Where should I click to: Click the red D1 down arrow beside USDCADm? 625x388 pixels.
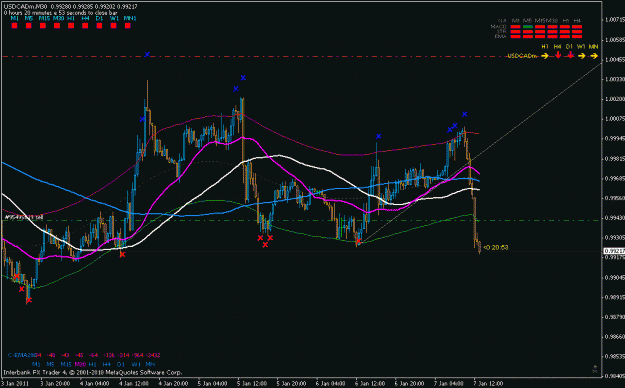570,55
